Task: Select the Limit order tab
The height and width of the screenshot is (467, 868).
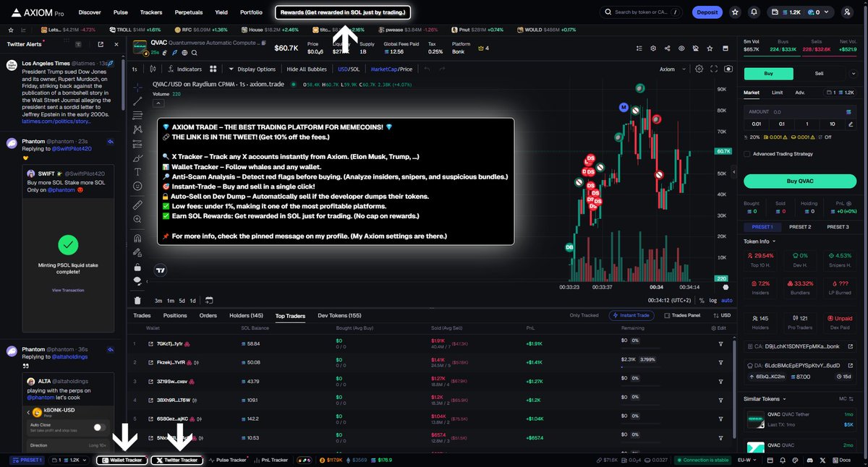Action: tap(777, 93)
